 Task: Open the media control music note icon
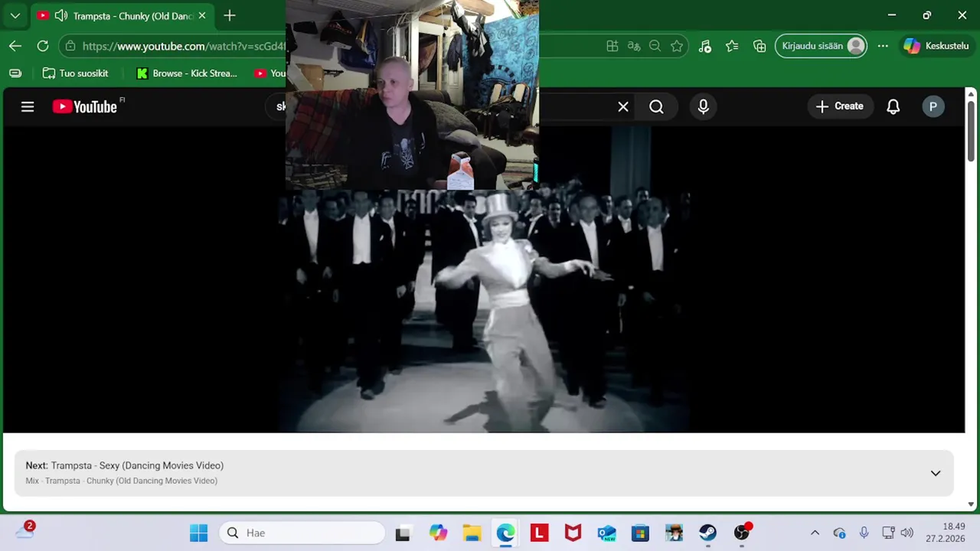[x=705, y=46]
